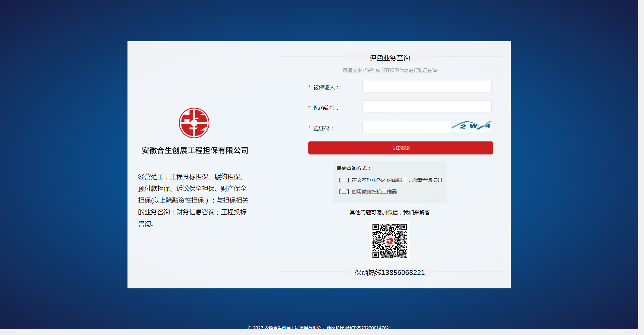Click the hotline text 保函热线13856068221

[x=390, y=272]
